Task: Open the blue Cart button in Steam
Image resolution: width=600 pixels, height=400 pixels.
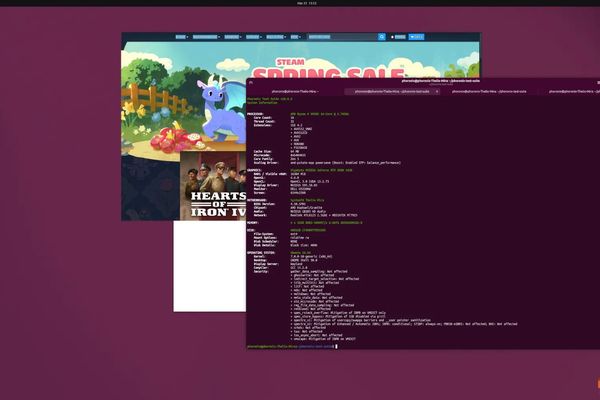Action: (416, 37)
